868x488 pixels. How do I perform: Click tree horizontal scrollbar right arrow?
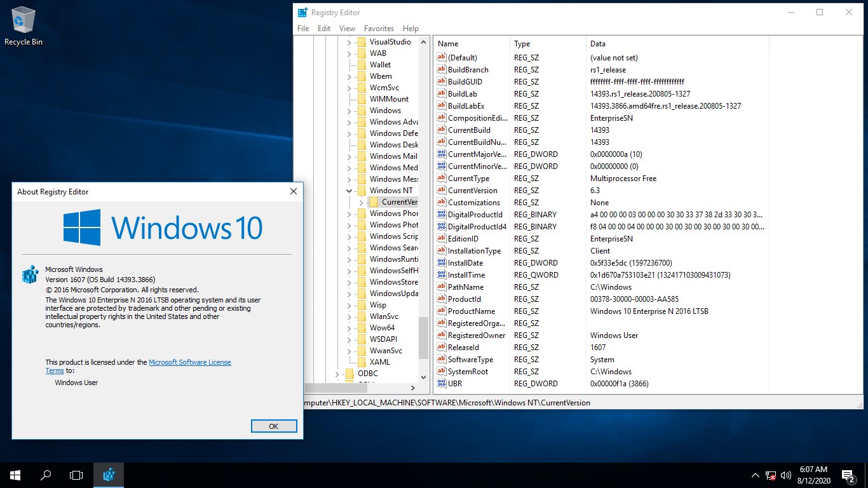point(413,388)
